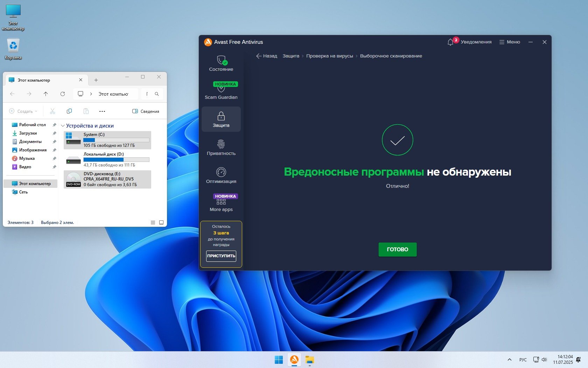Open the Приватность (Privacy) section

221,148
